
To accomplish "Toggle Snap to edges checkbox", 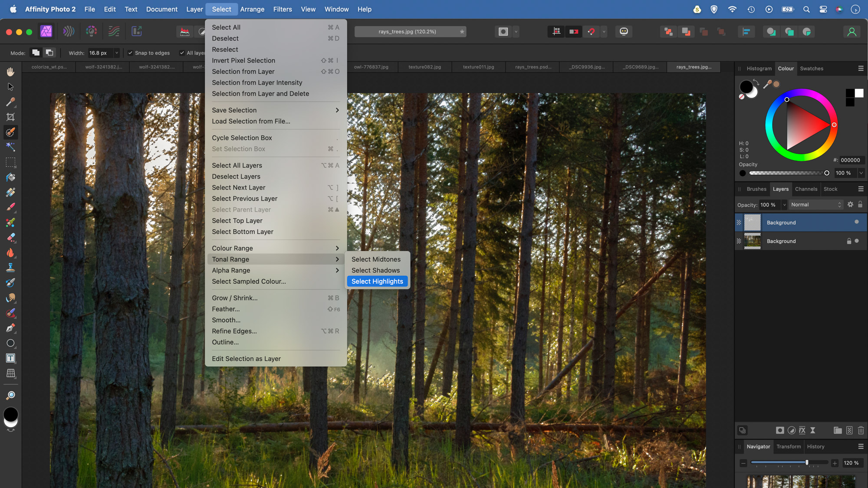I will (130, 53).
